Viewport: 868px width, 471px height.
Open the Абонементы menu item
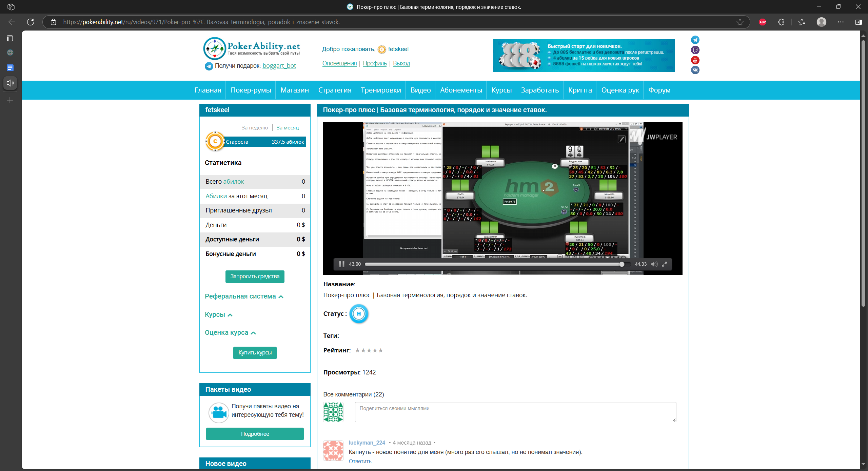coord(461,90)
